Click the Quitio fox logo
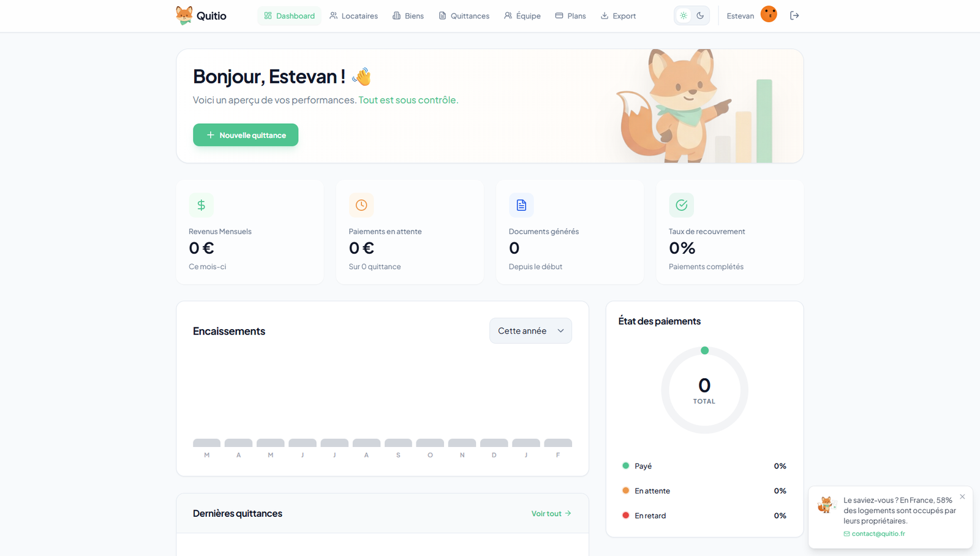980x556 pixels. pos(184,15)
